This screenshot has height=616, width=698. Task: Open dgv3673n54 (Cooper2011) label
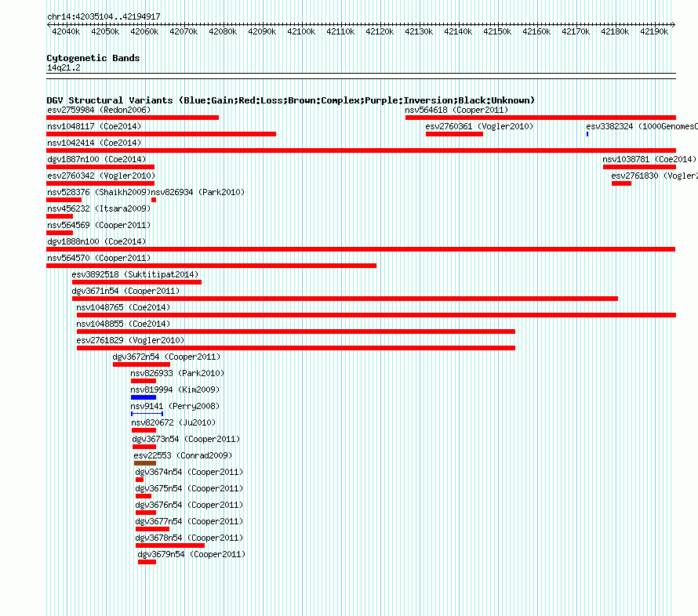pyautogui.click(x=186, y=439)
